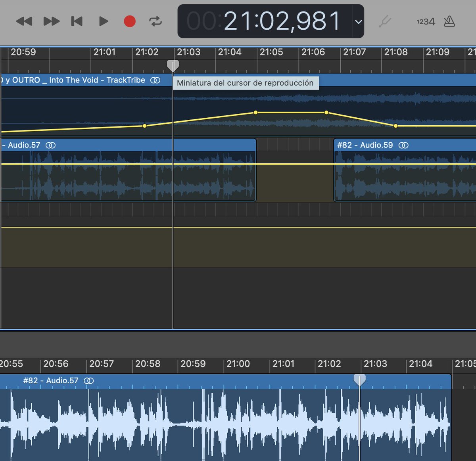Toggle cycle mode with the loop arrows

pos(156,22)
